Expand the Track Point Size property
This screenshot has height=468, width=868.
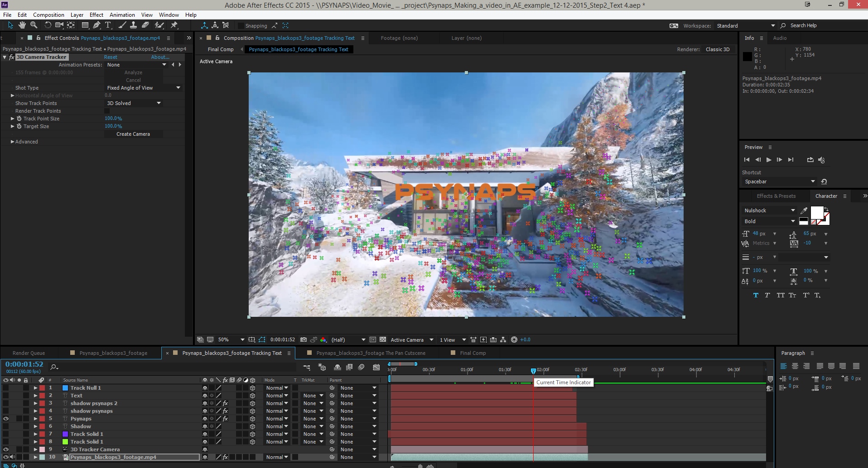pyautogui.click(x=12, y=119)
